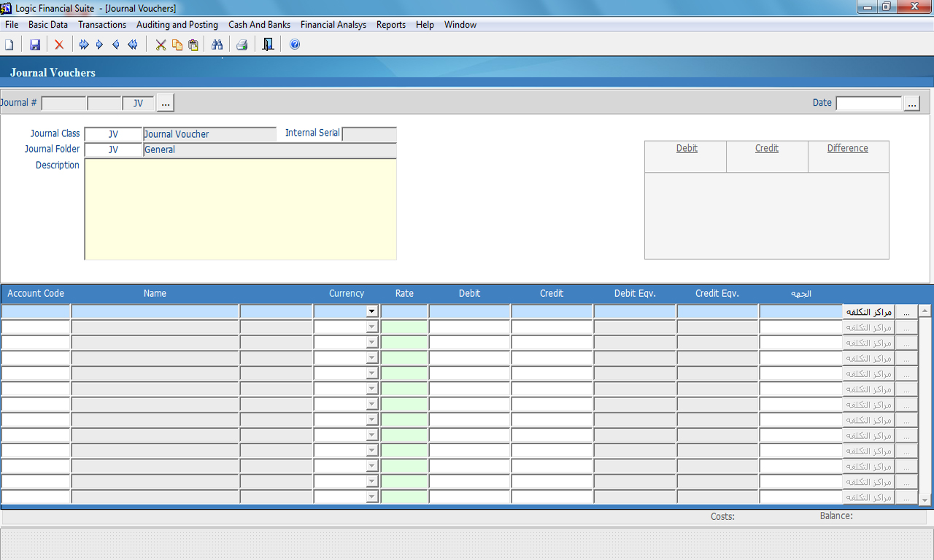Click the Paste clipboard icon
The height and width of the screenshot is (560, 934).
tap(193, 45)
